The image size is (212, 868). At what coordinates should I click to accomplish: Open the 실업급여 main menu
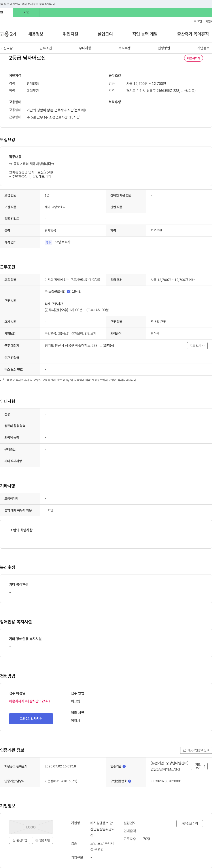coord(105,34)
